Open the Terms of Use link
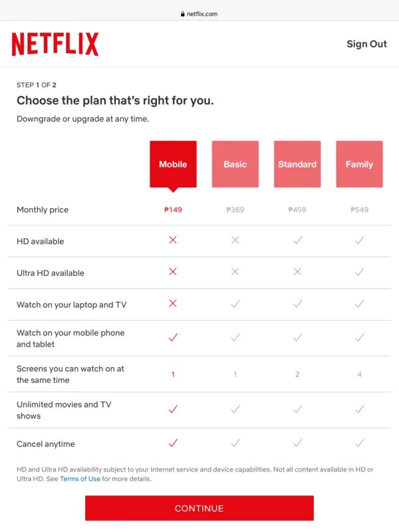Viewport: 399px width, 532px height. [x=80, y=479]
